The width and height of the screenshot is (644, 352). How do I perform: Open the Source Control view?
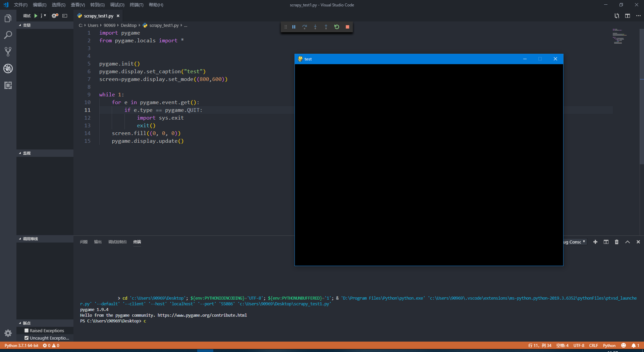pos(8,52)
